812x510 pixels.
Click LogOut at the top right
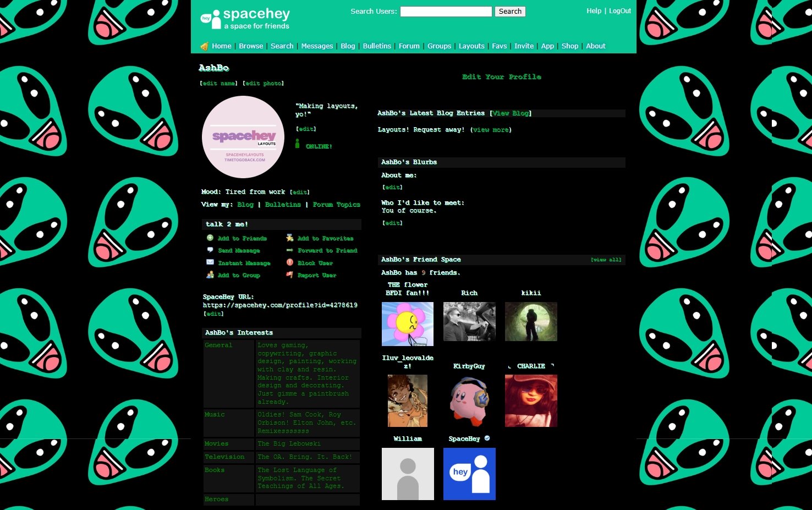(x=619, y=11)
